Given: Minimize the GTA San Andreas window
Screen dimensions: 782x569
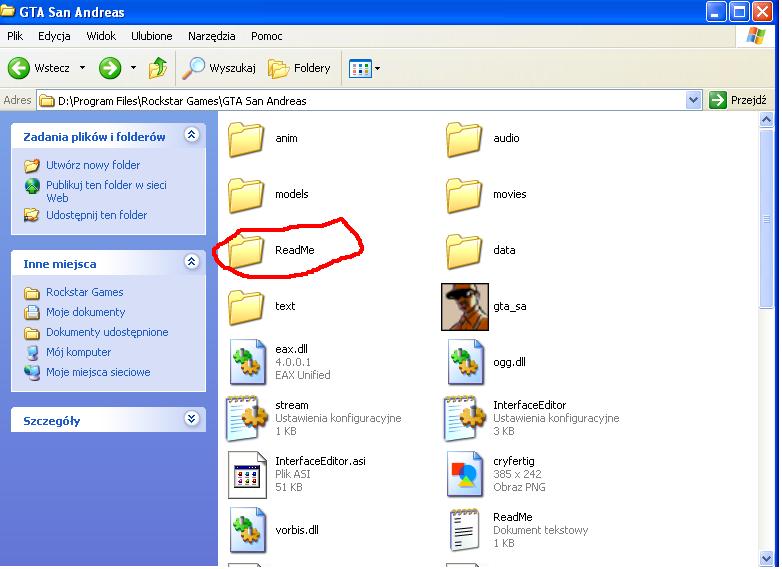Looking at the screenshot, I should (x=716, y=12).
